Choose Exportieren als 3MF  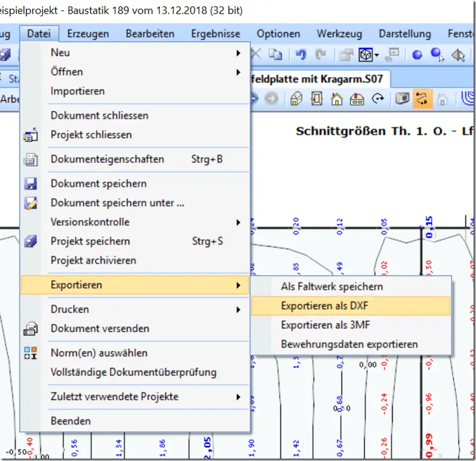[x=351, y=325]
